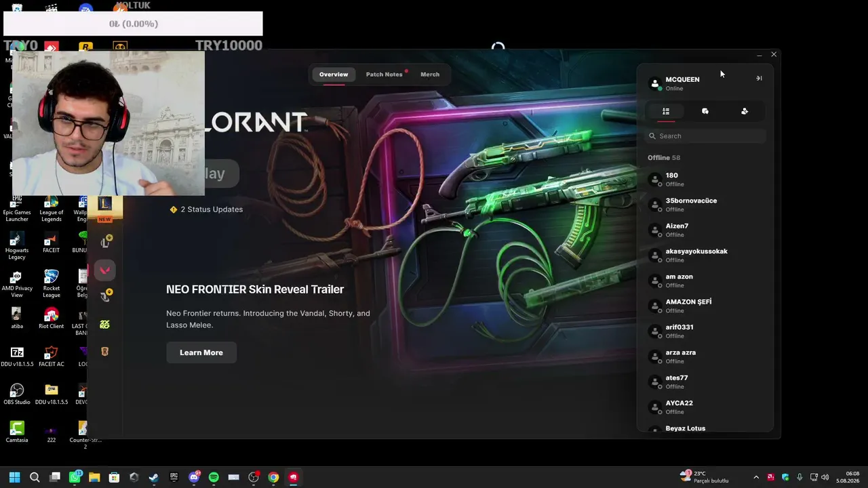Click the partially hidden Play button

222,174
